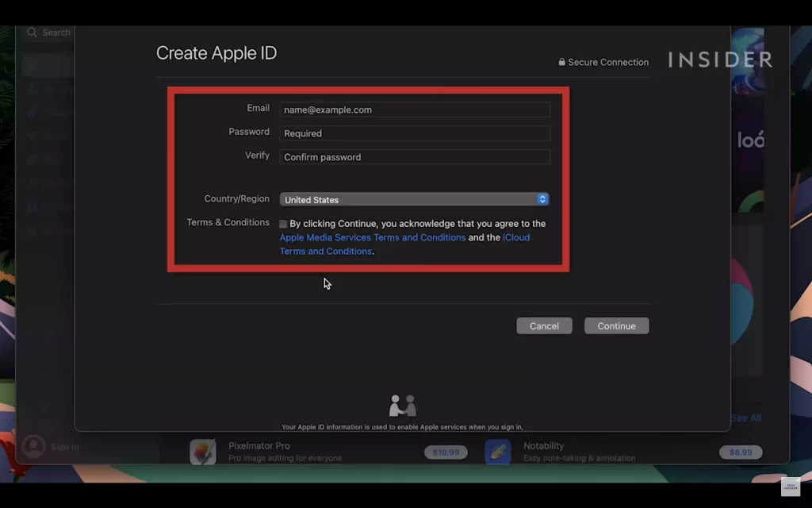Screen dimensions: 812x508
Task: Click the $8.99 price button for Notability
Action: click(x=741, y=452)
